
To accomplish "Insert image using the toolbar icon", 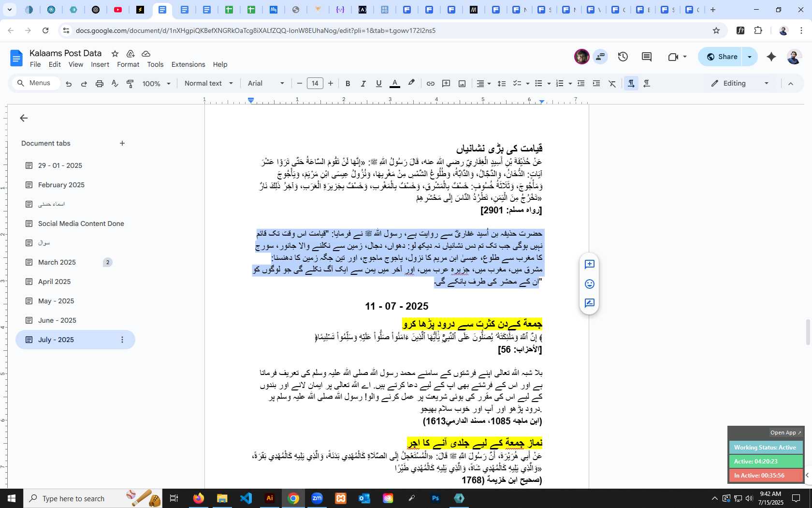I will coord(462,84).
